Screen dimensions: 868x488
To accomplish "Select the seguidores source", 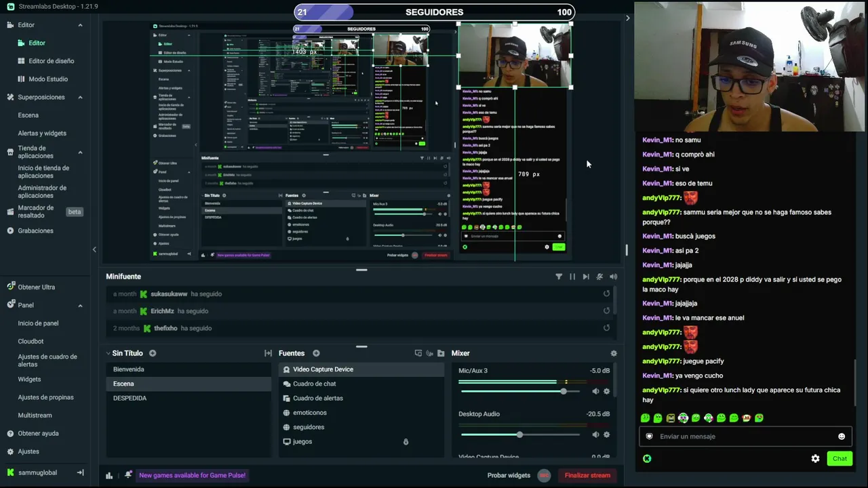I will tap(361, 427).
